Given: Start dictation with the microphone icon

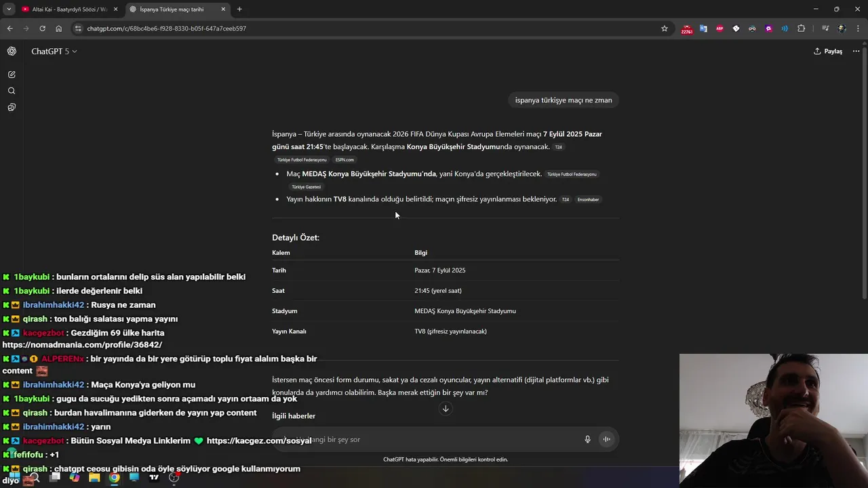Looking at the screenshot, I should (x=588, y=439).
